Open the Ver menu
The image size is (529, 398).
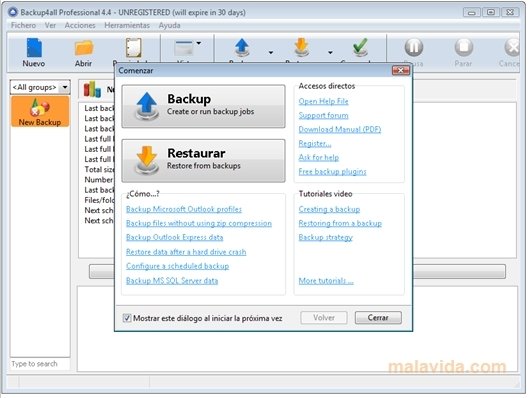coord(50,25)
